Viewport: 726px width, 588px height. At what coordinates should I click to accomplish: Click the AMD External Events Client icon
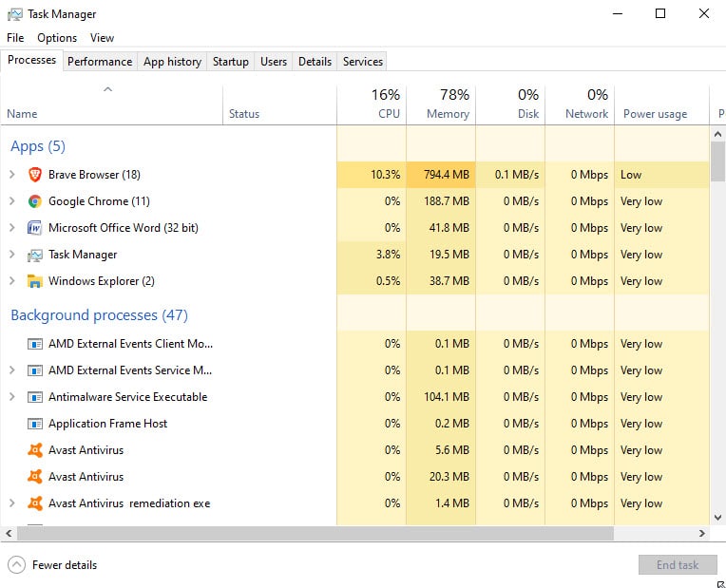pyautogui.click(x=35, y=344)
